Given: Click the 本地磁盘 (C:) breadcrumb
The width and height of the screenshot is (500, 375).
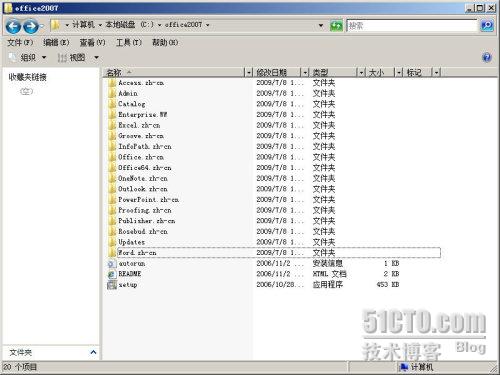Looking at the screenshot, I should (129, 25).
